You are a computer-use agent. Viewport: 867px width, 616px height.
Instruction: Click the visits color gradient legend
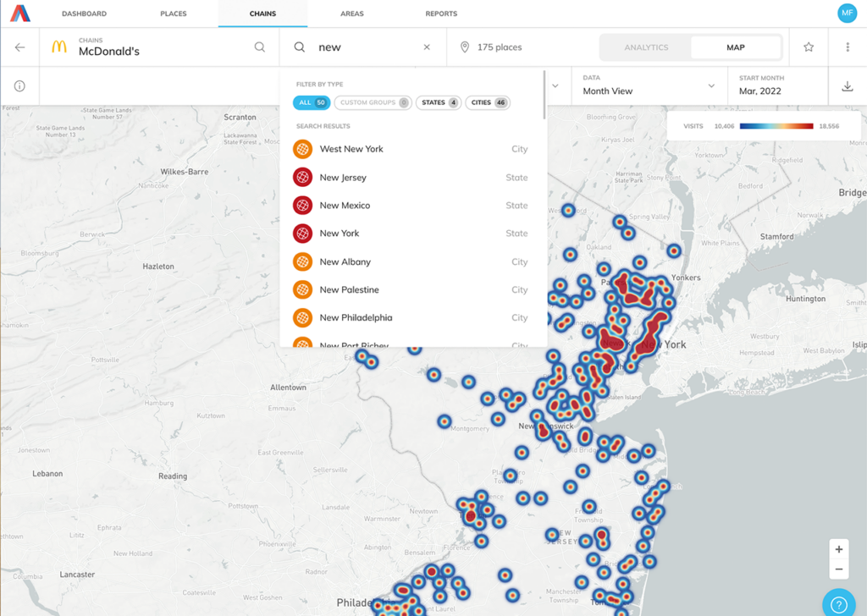(776, 126)
